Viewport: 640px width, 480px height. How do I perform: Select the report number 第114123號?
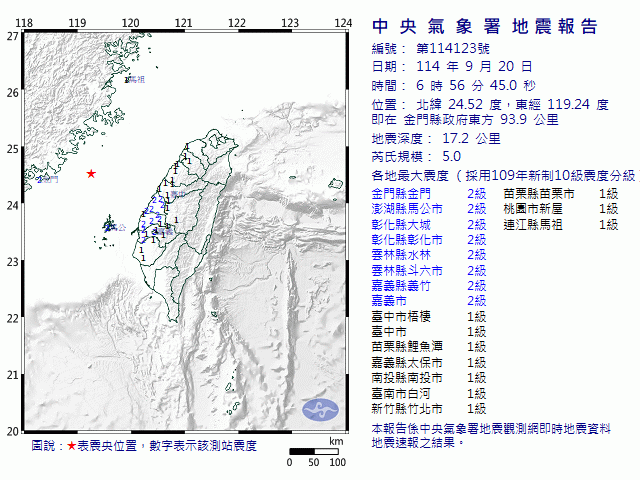pyautogui.click(x=455, y=48)
